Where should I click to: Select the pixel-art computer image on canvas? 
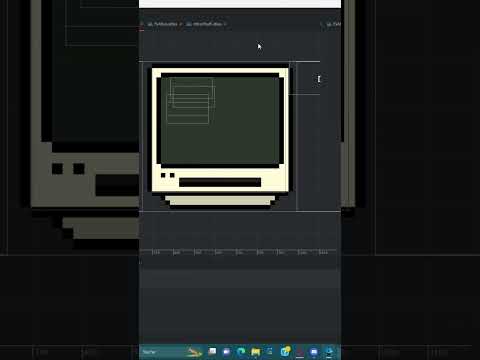click(x=220, y=137)
